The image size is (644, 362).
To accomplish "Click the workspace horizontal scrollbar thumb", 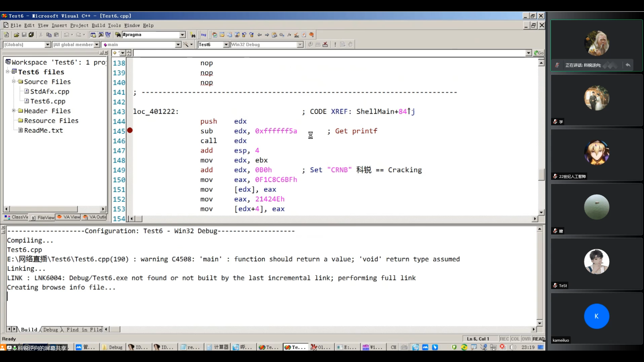I will (44, 209).
